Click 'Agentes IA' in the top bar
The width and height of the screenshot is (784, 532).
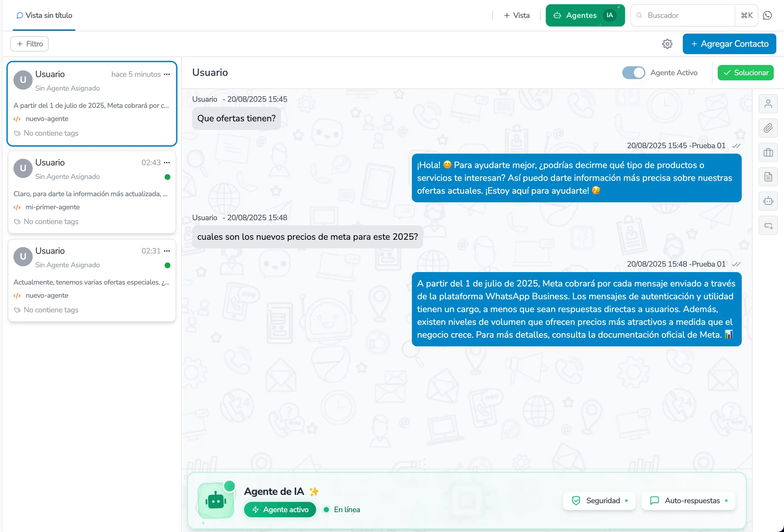tap(585, 15)
